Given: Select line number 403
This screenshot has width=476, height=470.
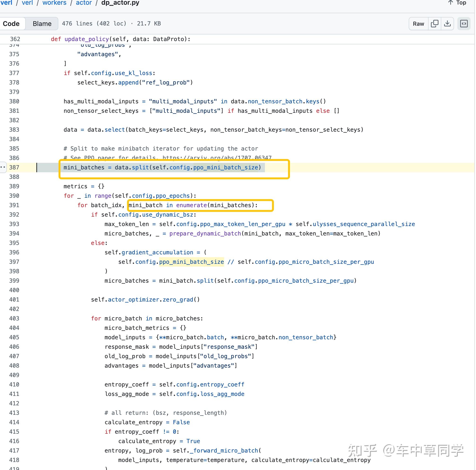Looking at the screenshot, I should 14,319.
